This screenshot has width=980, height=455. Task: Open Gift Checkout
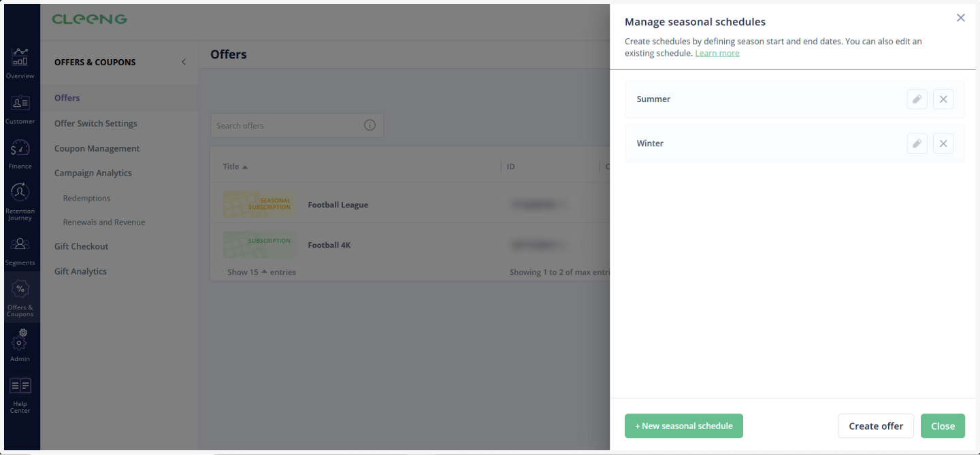click(81, 246)
